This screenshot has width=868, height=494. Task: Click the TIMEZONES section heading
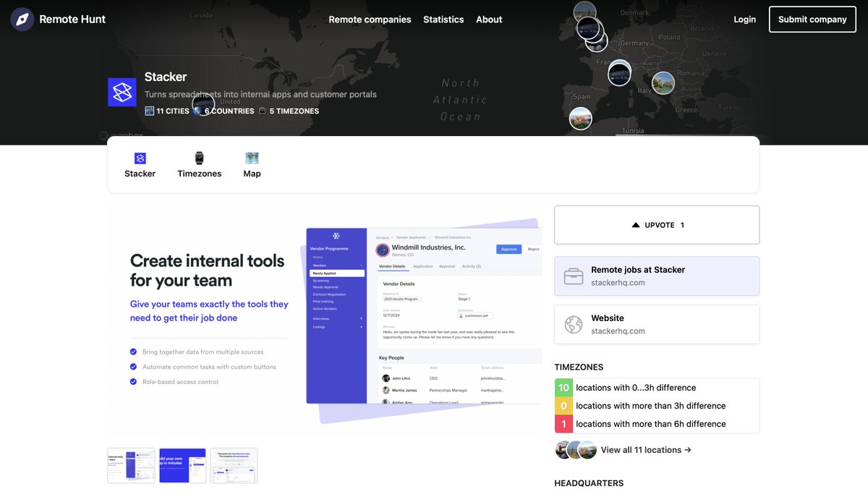tap(579, 367)
